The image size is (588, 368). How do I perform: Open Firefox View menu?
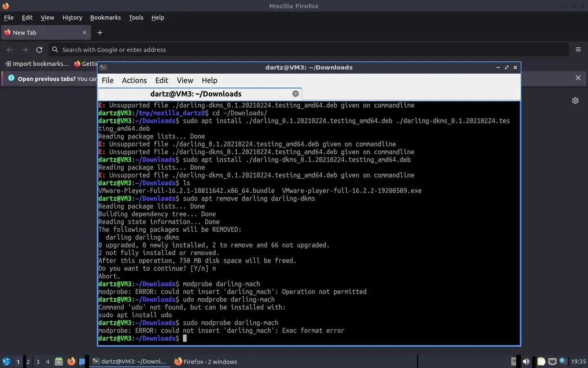pyautogui.click(x=47, y=18)
